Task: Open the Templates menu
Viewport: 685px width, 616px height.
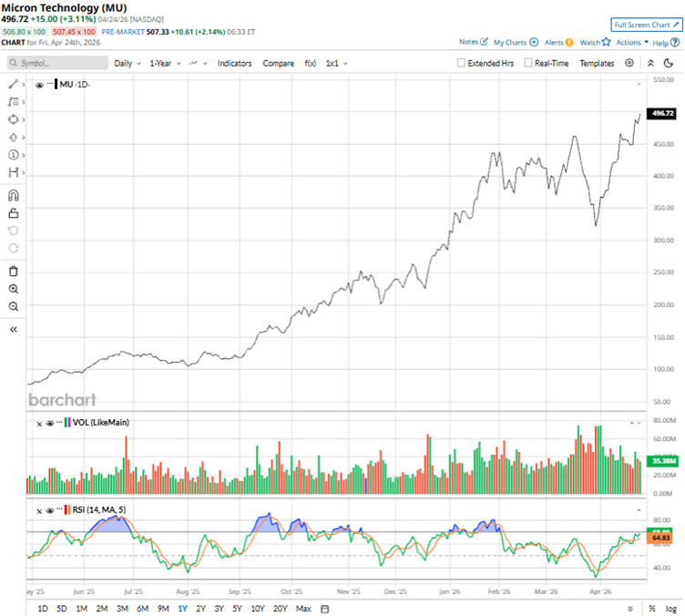Action: click(597, 64)
